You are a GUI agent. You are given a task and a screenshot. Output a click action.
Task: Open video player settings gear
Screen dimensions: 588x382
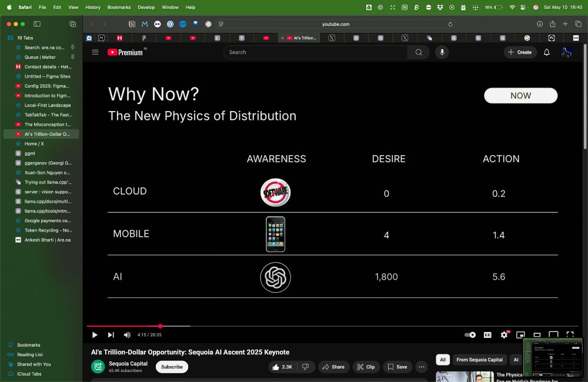(x=505, y=335)
